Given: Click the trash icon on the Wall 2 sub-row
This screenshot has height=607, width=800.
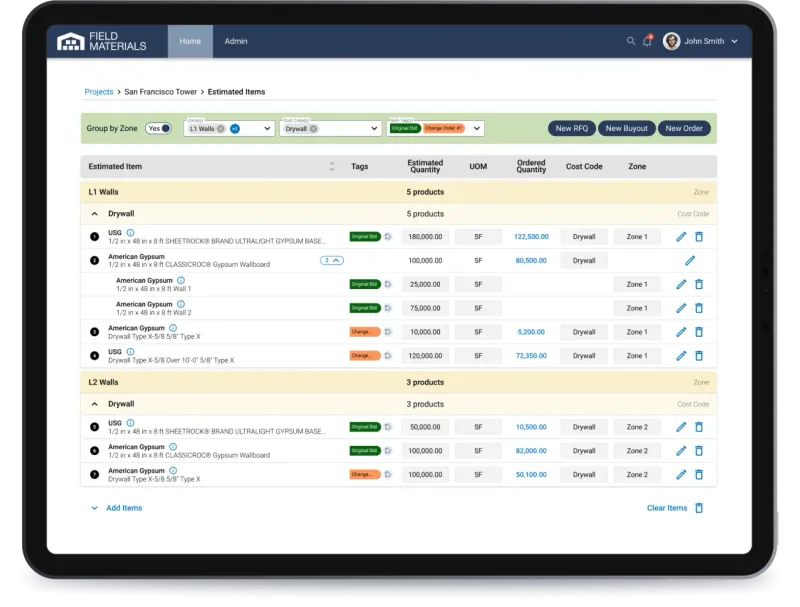Looking at the screenshot, I should click(699, 308).
